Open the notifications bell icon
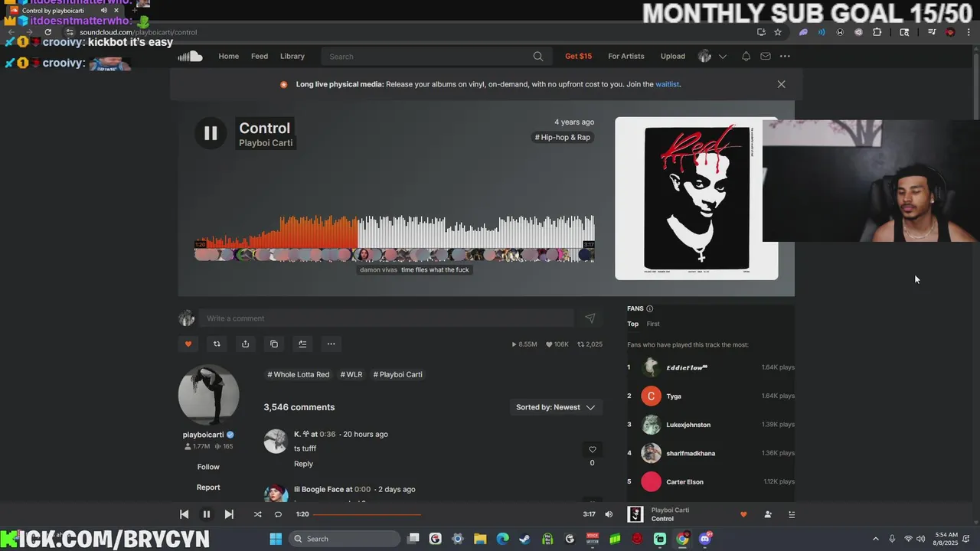This screenshot has height=551, width=980. point(746,56)
